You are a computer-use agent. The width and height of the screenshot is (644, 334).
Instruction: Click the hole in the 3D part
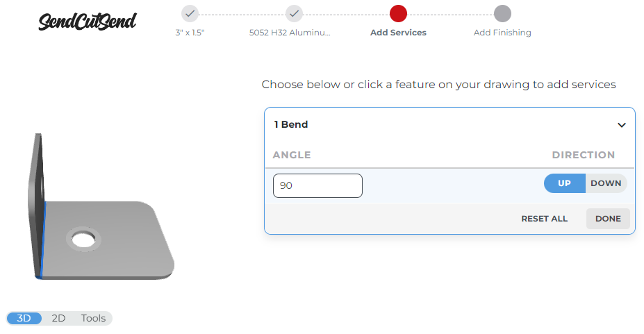pos(83,240)
